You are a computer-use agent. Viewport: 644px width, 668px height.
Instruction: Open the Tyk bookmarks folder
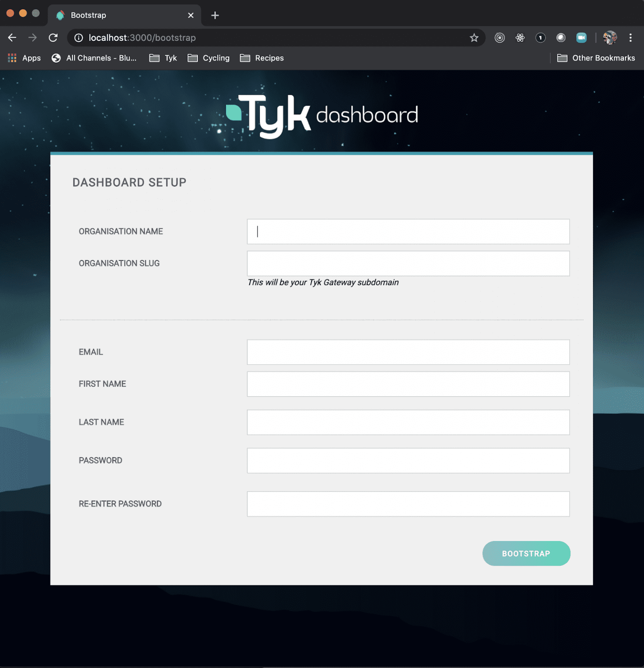(x=163, y=58)
